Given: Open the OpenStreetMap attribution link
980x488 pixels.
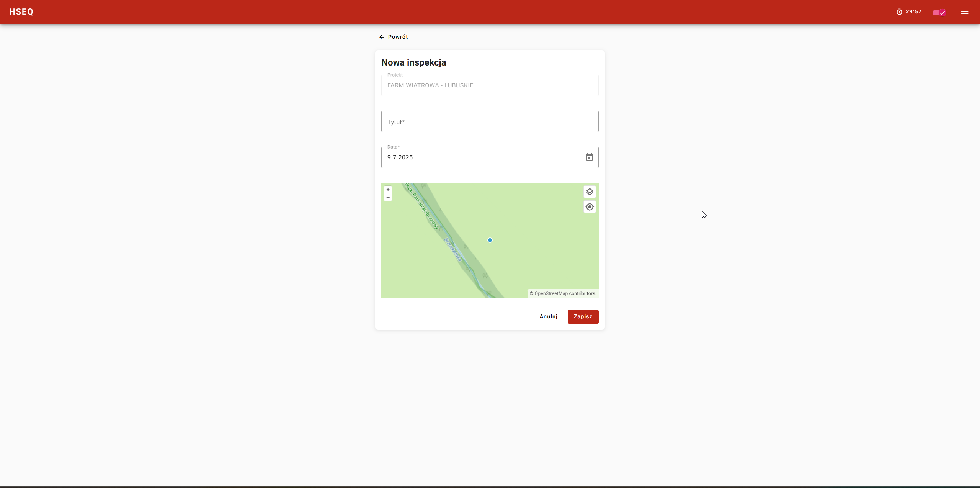Looking at the screenshot, I should tap(551, 293).
